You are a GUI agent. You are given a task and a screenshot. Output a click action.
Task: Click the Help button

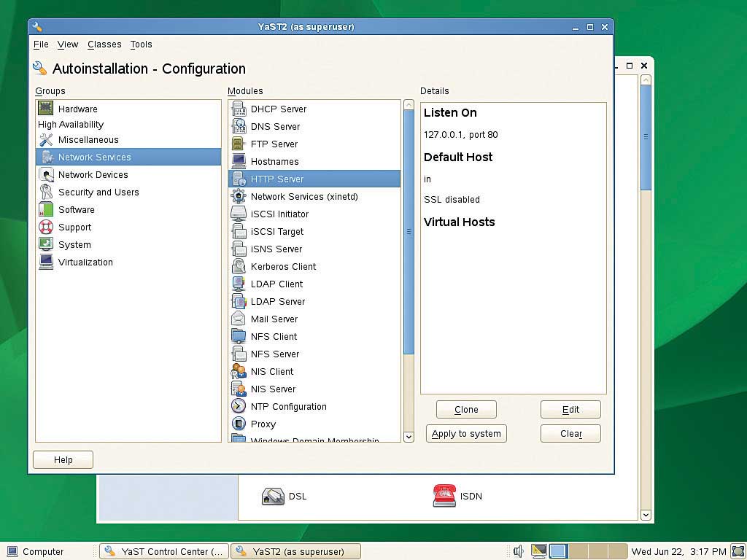coord(63,459)
